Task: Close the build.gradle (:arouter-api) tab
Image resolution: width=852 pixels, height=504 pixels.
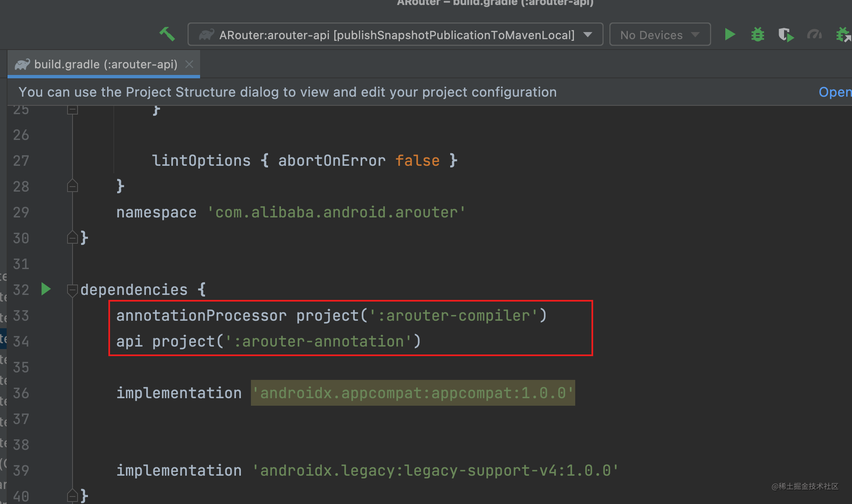Action: (x=189, y=64)
